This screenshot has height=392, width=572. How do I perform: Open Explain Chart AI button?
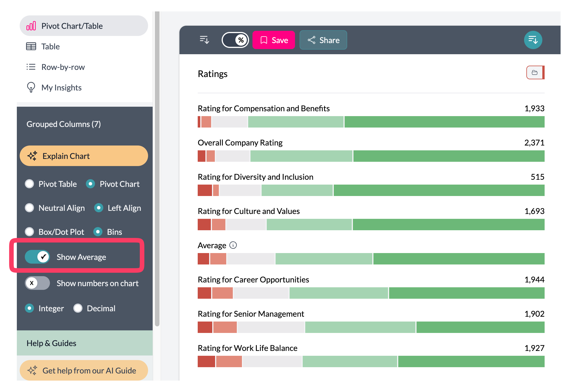(84, 156)
